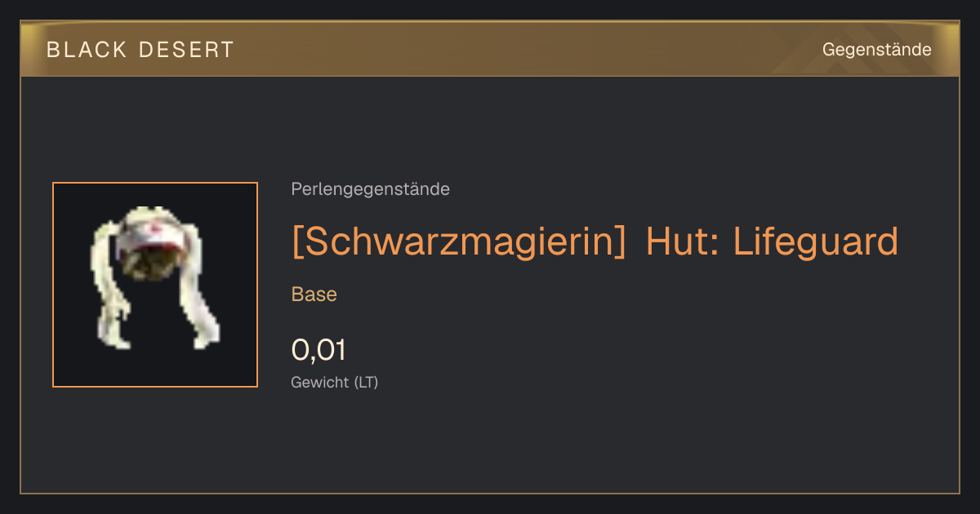Image resolution: width=980 pixels, height=514 pixels.
Task: Click the 0,01 weight value
Action: pos(318,350)
